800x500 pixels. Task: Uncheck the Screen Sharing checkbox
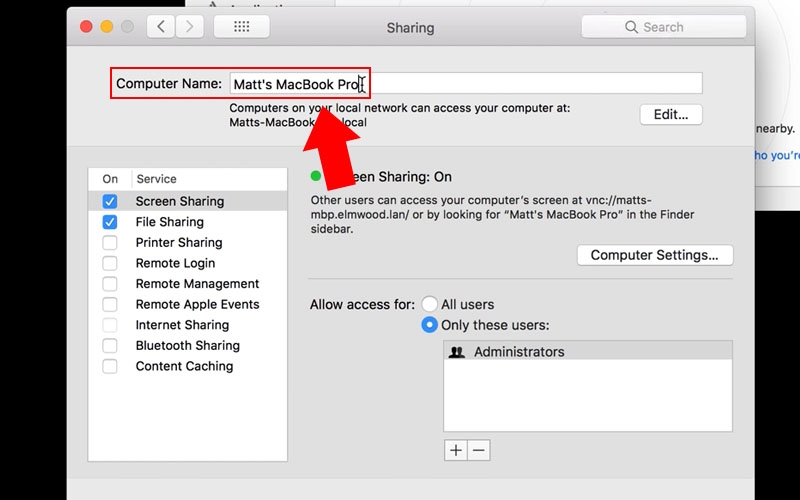(x=110, y=201)
